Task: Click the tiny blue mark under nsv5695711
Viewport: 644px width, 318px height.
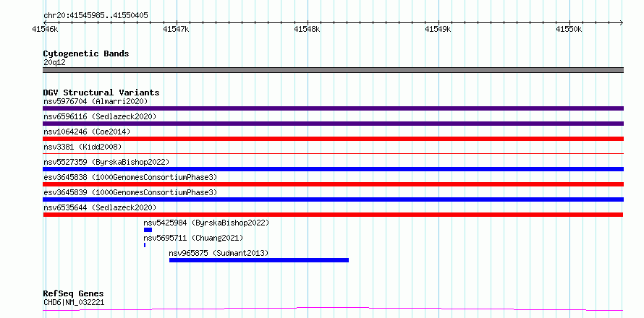Action: pyautogui.click(x=145, y=245)
